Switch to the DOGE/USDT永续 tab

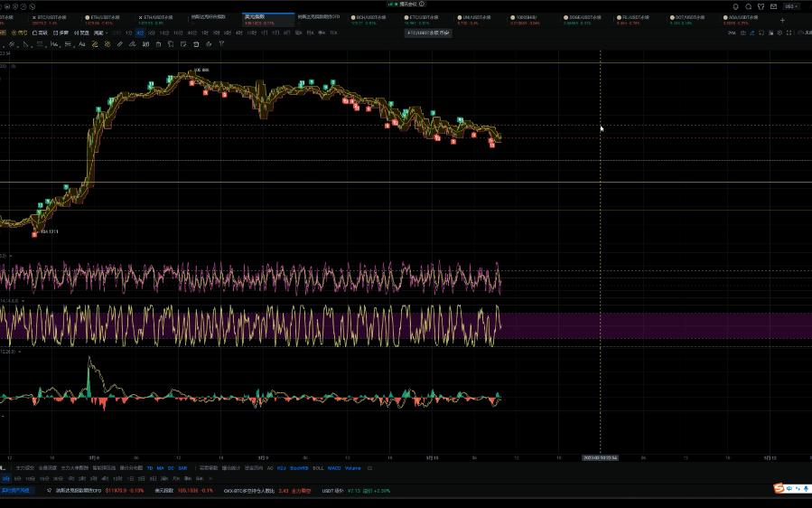[583, 20]
